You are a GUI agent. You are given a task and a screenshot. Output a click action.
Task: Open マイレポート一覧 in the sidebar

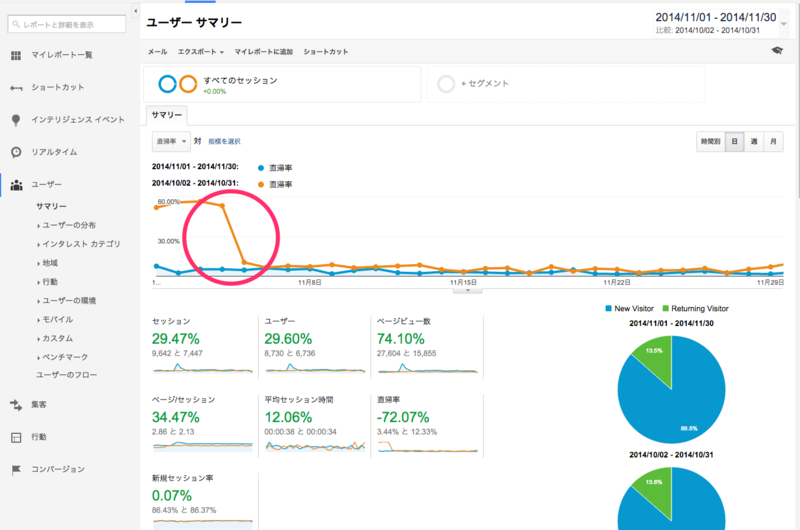pos(62,55)
